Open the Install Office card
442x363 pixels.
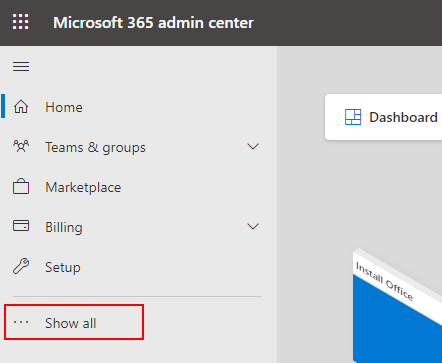pyautogui.click(x=397, y=305)
